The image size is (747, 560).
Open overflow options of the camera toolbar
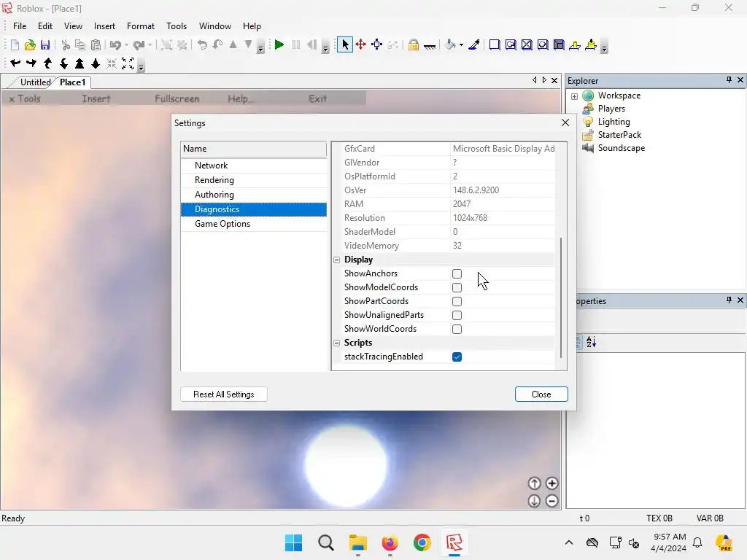click(x=141, y=66)
